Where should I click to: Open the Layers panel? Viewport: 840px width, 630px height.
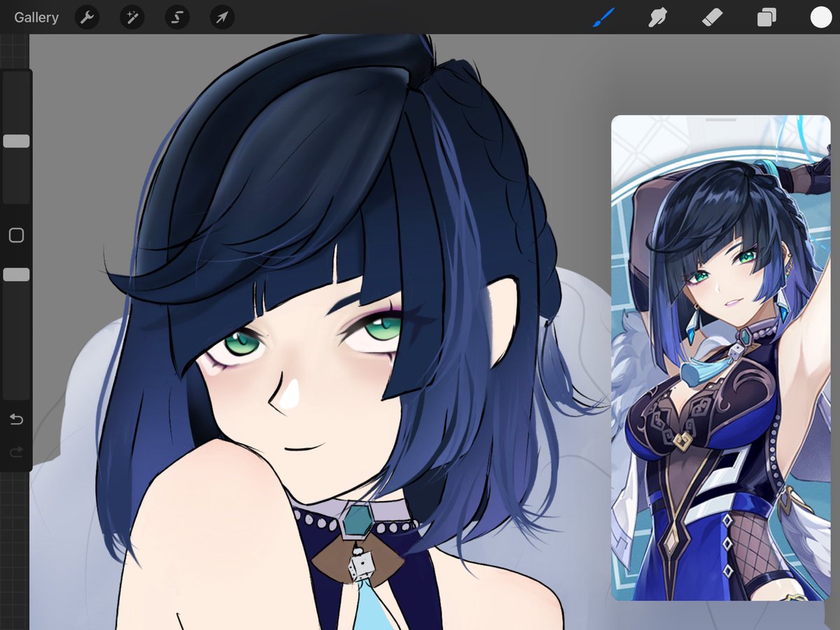[x=766, y=17]
